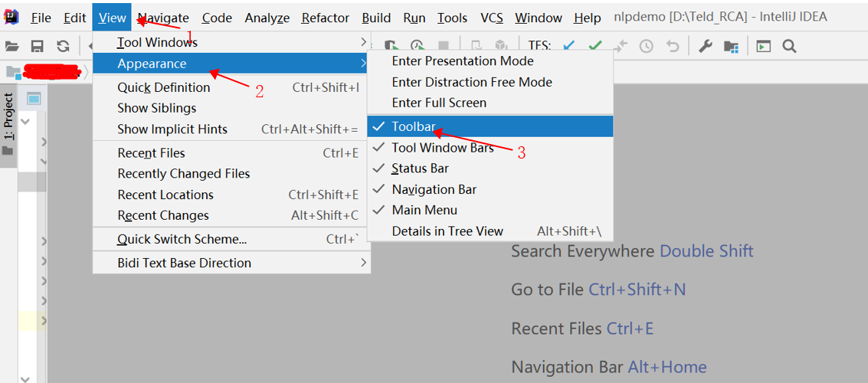Image resolution: width=868 pixels, height=383 pixels.
Task: Click the Profiler run icon
Action: click(417, 46)
